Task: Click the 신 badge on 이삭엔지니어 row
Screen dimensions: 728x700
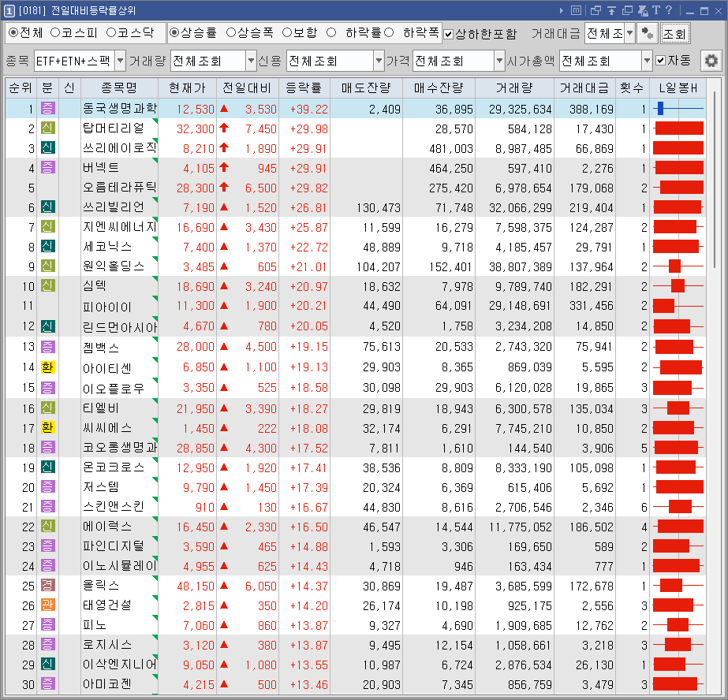Action: [48, 665]
